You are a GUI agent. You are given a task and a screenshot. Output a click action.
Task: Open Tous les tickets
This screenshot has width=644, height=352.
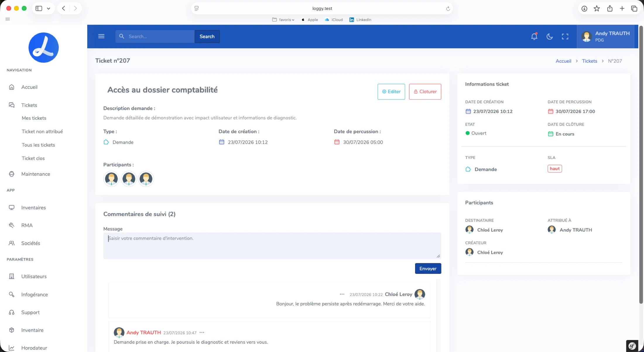pyautogui.click(x=38, y=145)
